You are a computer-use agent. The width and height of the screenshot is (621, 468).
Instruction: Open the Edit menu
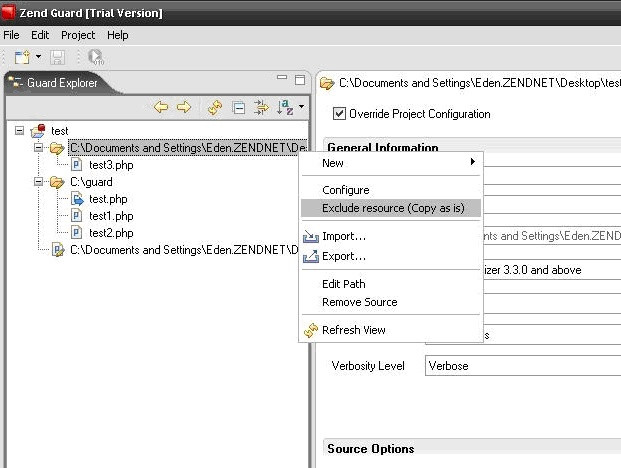[x=40, y=35]
